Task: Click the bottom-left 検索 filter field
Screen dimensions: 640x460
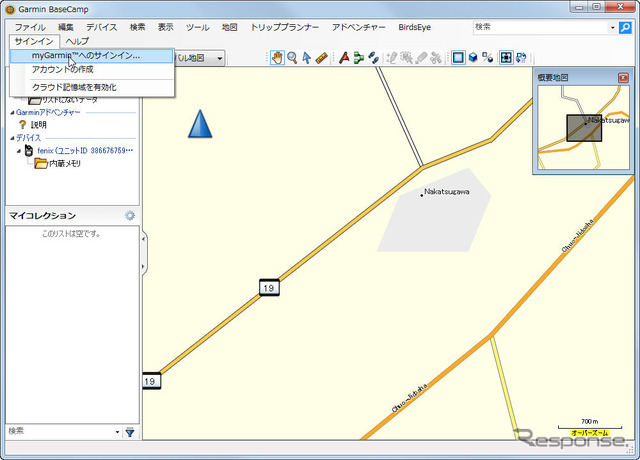Action: pos(60,431)
